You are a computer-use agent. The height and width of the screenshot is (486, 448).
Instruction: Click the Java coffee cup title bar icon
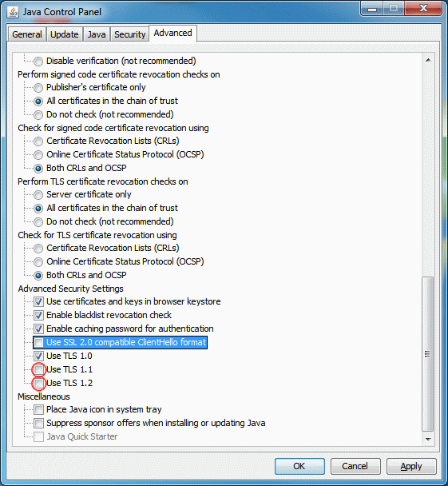[x=13, y=12]
